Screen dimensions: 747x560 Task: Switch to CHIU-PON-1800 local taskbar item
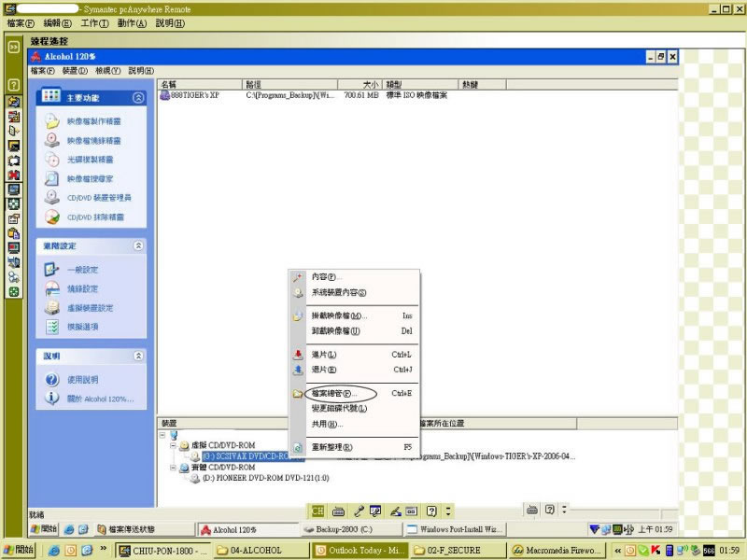click(x=162, y=550)
